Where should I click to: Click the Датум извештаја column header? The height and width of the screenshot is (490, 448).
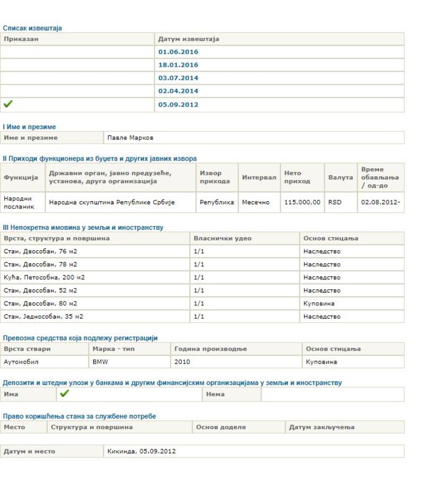click(189, 39)
